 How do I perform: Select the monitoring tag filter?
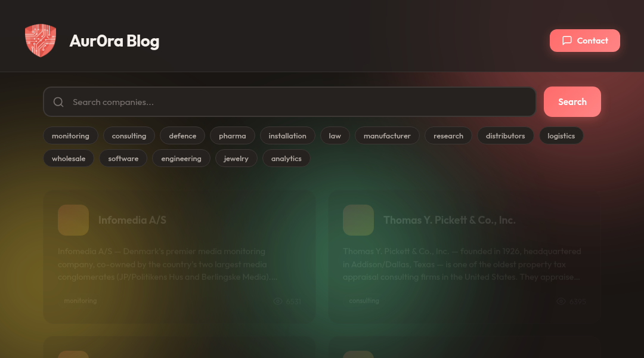pos(70,135)
